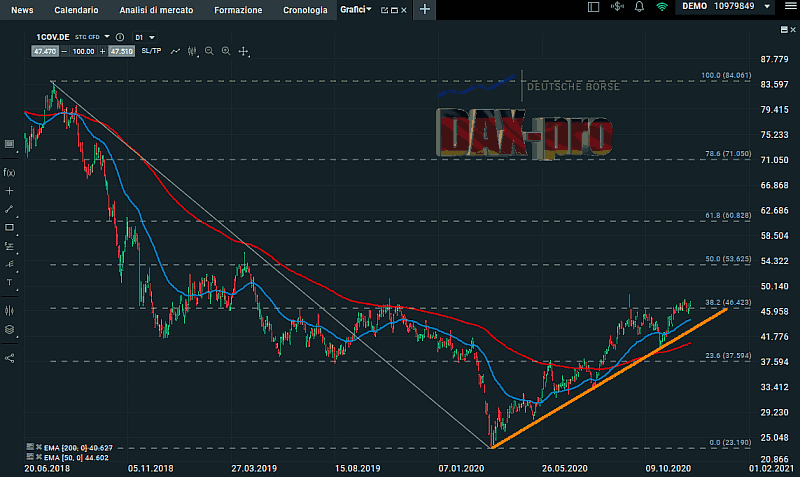Screen dimensions: 800x477
Task: Remove the EMA 50 indicator
Action: [x=39, y=457]
